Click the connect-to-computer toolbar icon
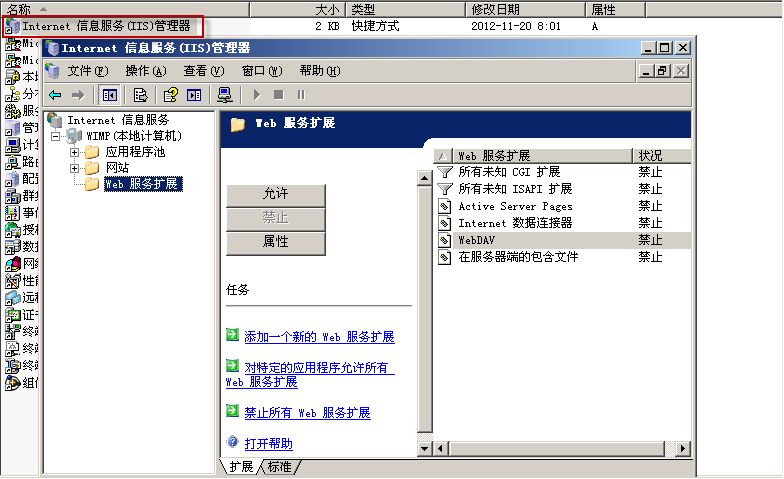784x479 pixels. [224, 95]
